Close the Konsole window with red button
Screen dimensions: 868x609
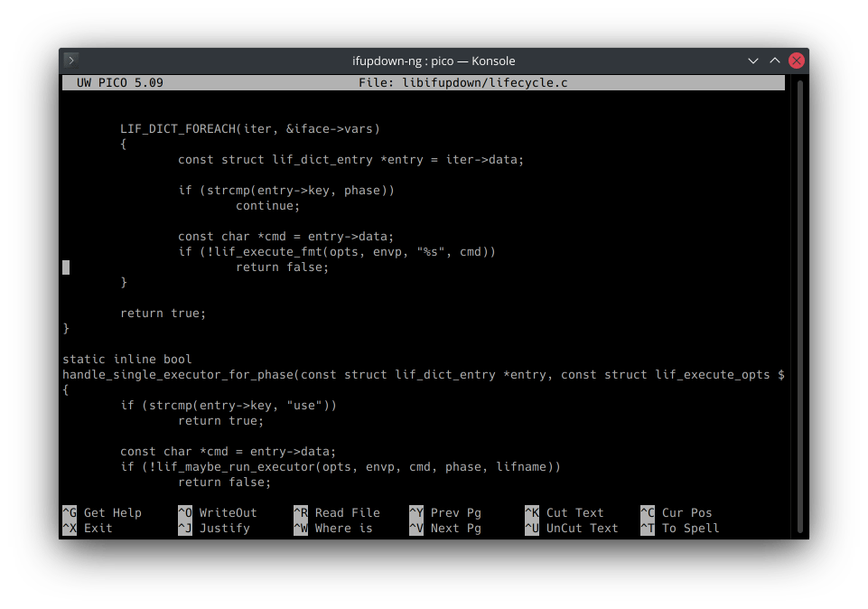796,61
